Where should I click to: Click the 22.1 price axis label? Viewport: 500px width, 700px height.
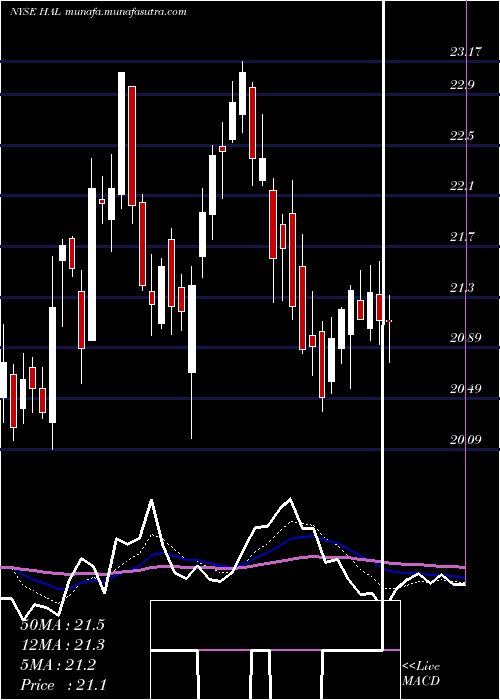(462, 186)
